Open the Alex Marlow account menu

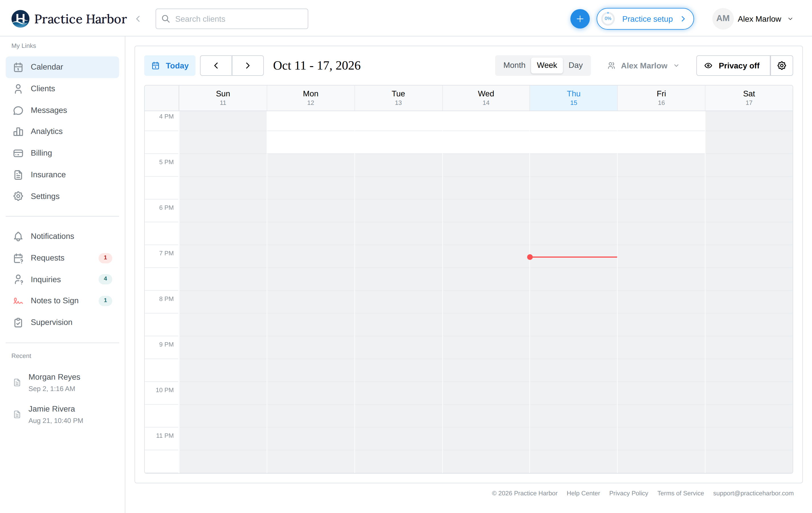coord(753,19)
